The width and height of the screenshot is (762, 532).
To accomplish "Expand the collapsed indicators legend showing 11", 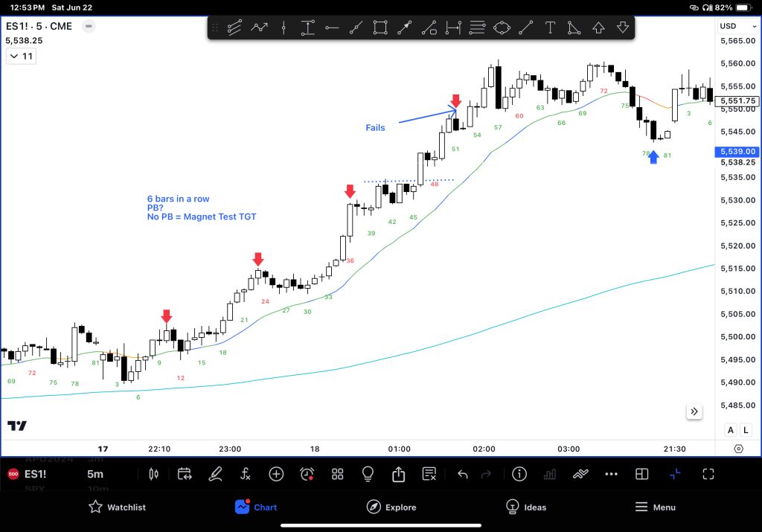I will 21,57.
